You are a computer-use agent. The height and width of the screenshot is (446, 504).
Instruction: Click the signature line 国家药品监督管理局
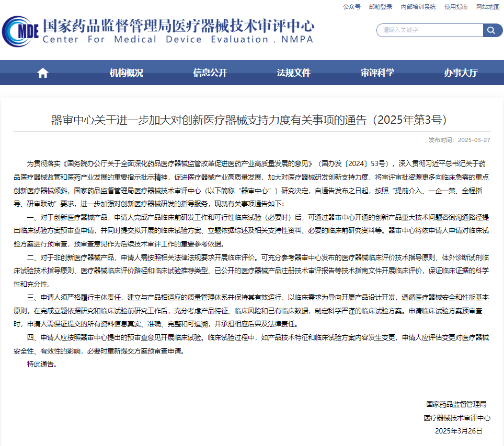[456, 404]
